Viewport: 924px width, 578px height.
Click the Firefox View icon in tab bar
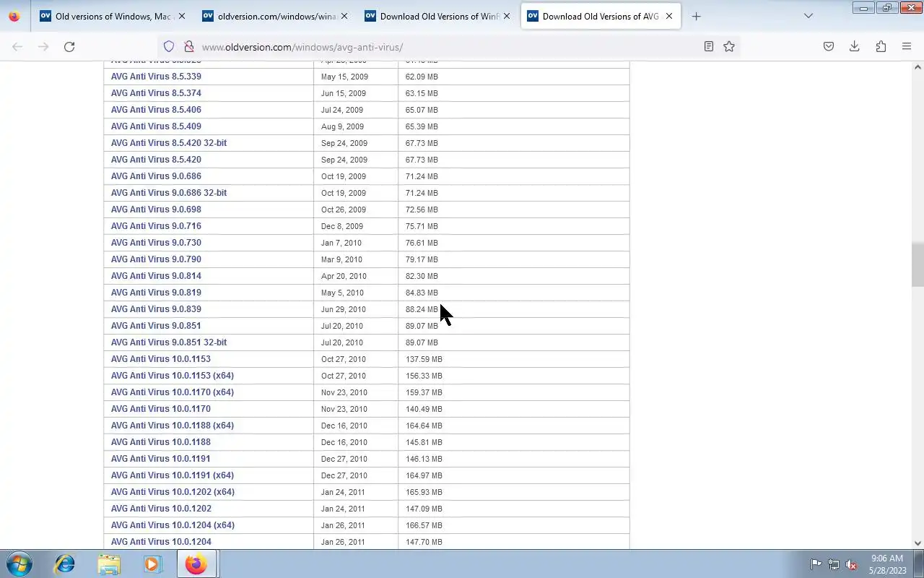[x=14, y=16]
